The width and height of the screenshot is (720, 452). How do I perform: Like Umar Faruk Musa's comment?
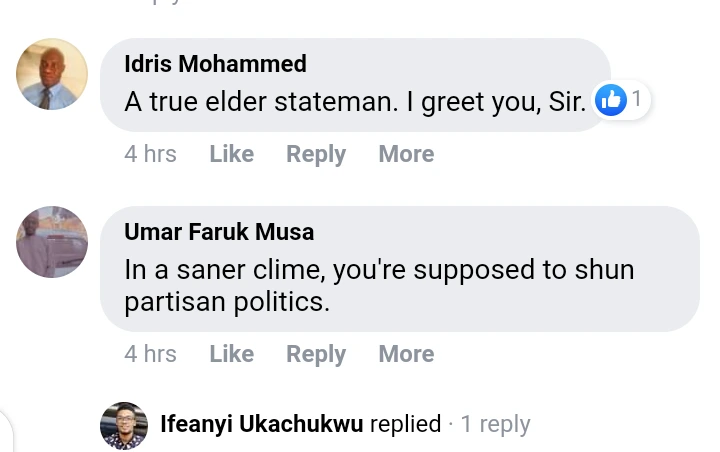tap(231, 354)
